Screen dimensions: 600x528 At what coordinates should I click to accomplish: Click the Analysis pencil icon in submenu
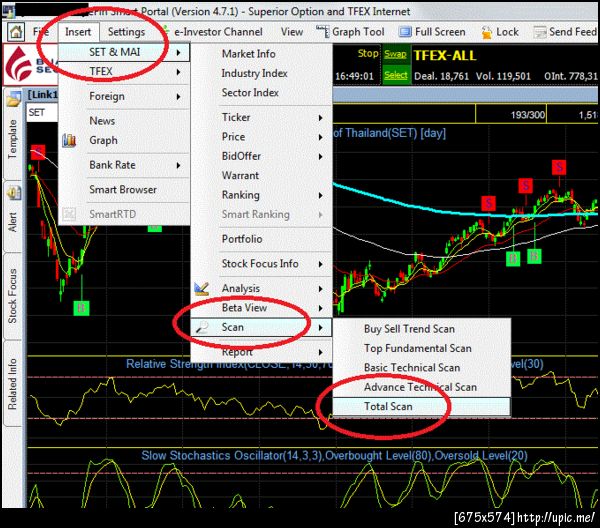(201, 288)
